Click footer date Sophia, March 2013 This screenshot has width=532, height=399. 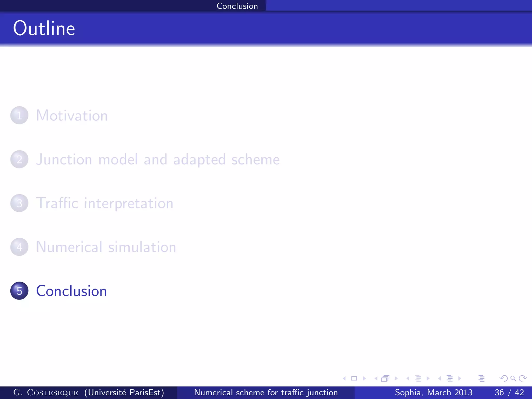coord(434,393)
